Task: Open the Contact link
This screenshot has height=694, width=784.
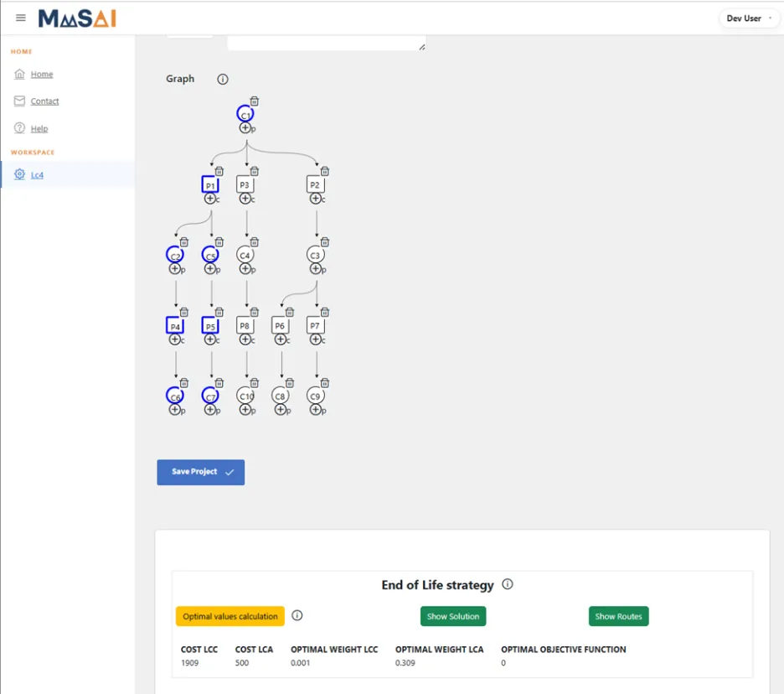Action: (44, 101)
